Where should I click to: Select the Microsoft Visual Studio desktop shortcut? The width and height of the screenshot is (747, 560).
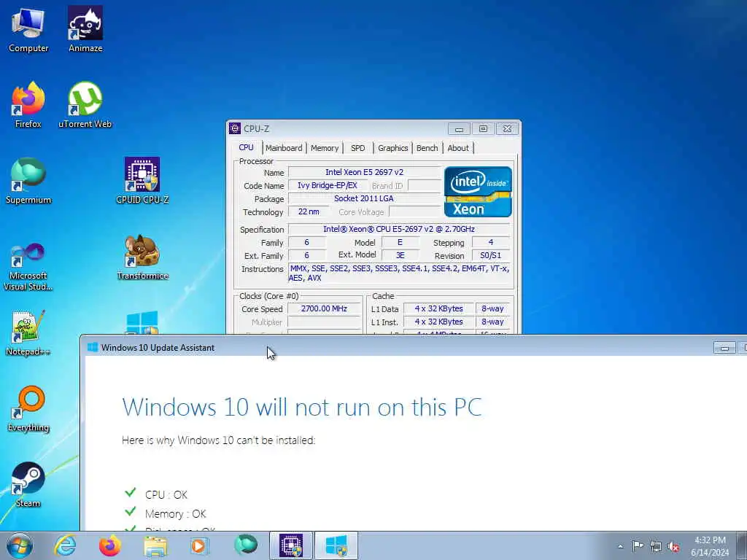(28, 267)
